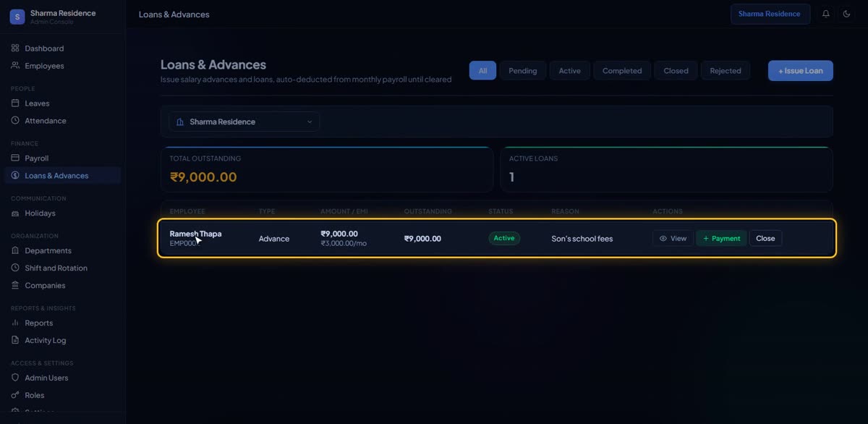
Task: Click the Companies icon in sidebar
Action: point(15,285)
